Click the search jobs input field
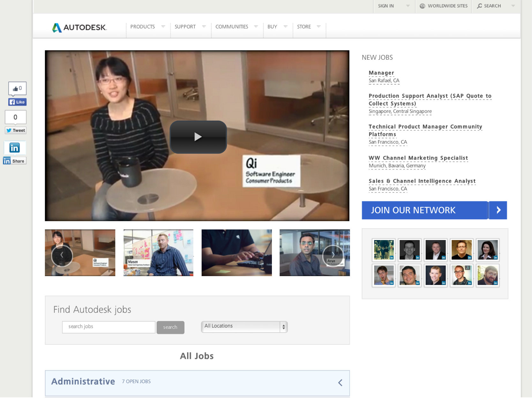The image size is (532, 399). point(109,327)
